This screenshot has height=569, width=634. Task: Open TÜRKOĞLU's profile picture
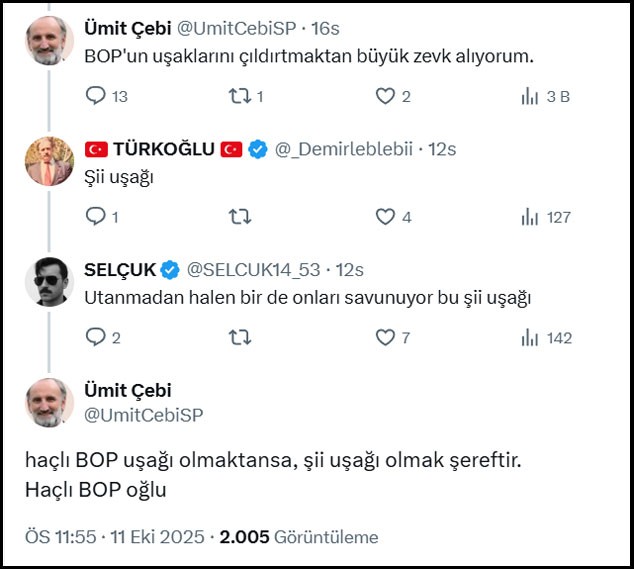[49, 161]
